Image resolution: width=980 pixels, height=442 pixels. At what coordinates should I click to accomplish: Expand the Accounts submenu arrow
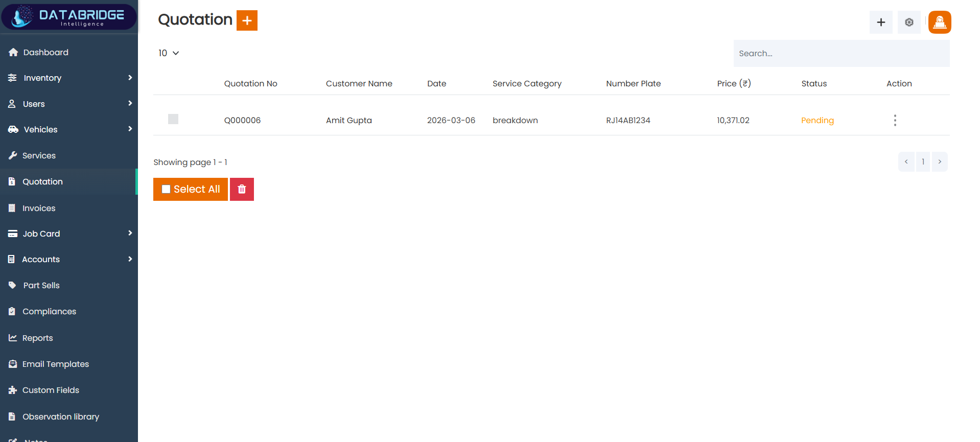click(130, 259)
